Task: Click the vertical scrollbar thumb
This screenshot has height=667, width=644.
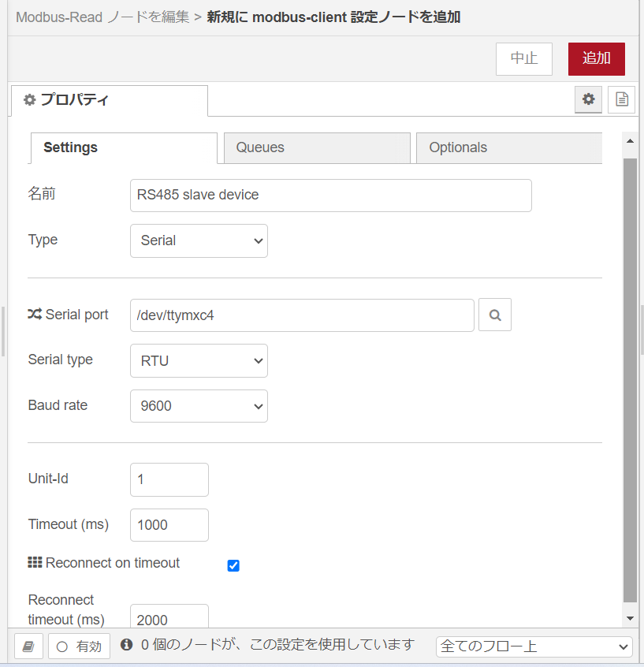Action: coord(630,380)
